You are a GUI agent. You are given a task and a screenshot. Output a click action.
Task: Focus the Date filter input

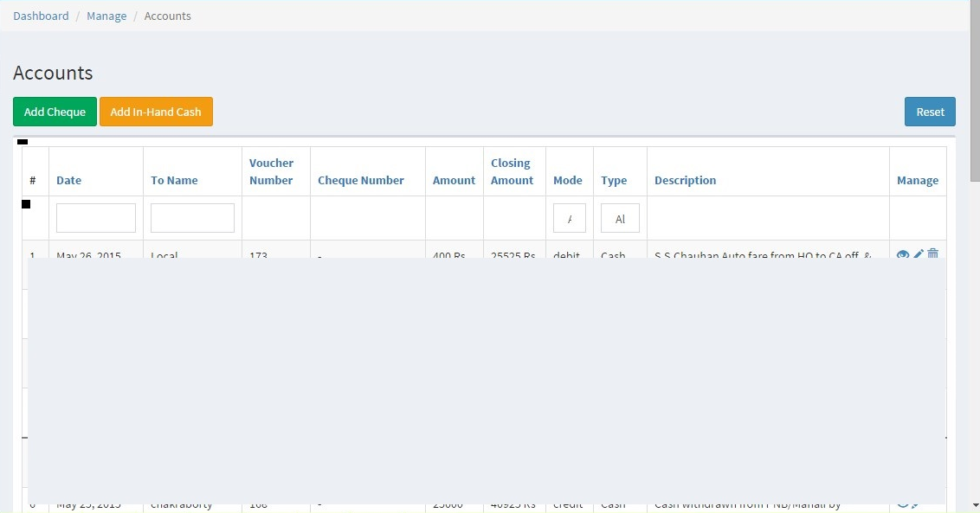pos(96,218)
